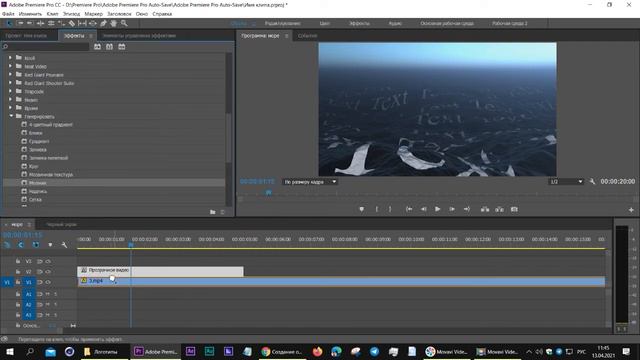Image resolution: width=640 pixels, height=360 pixels.
Task: Toggle lock on track V3
Action: 18,261
